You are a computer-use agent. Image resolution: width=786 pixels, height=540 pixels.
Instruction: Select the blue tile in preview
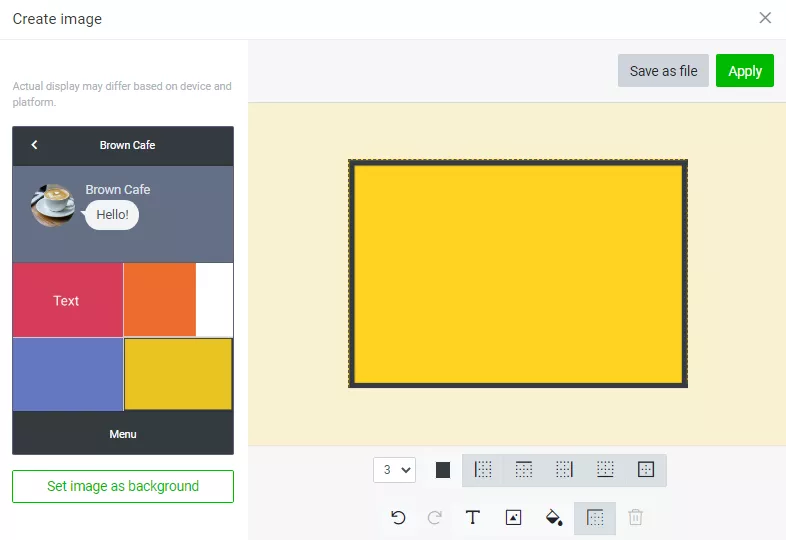click(68, 375)
